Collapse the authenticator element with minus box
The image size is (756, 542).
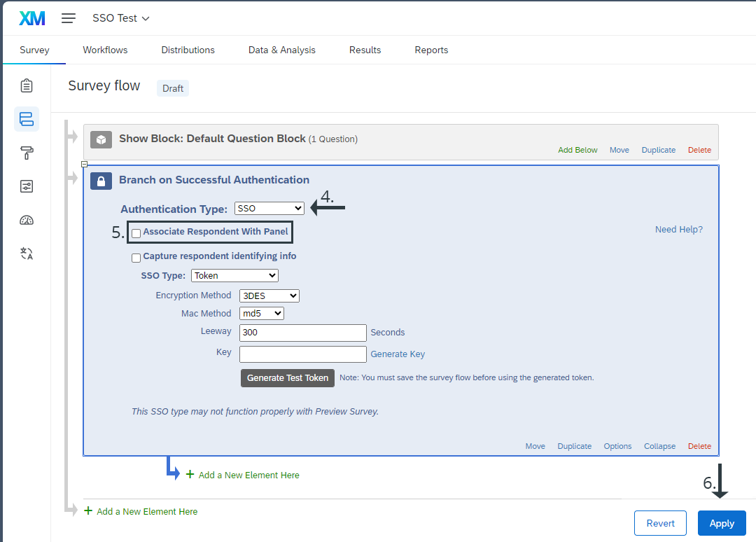click(x=84, y=165)
